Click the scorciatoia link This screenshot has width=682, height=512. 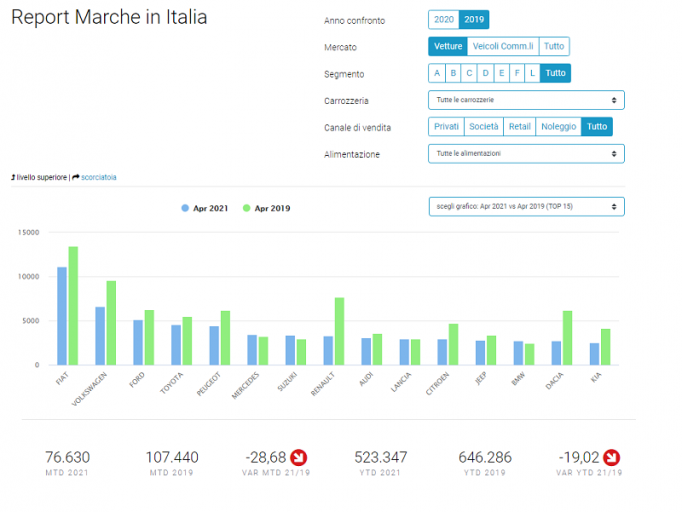(x=99, y=177)
